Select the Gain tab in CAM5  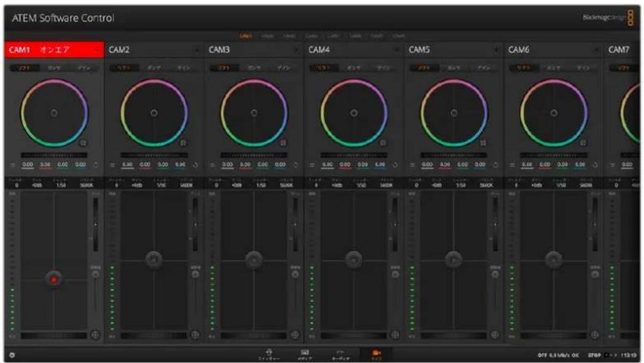pyautogui.click(x=484, y=68)
